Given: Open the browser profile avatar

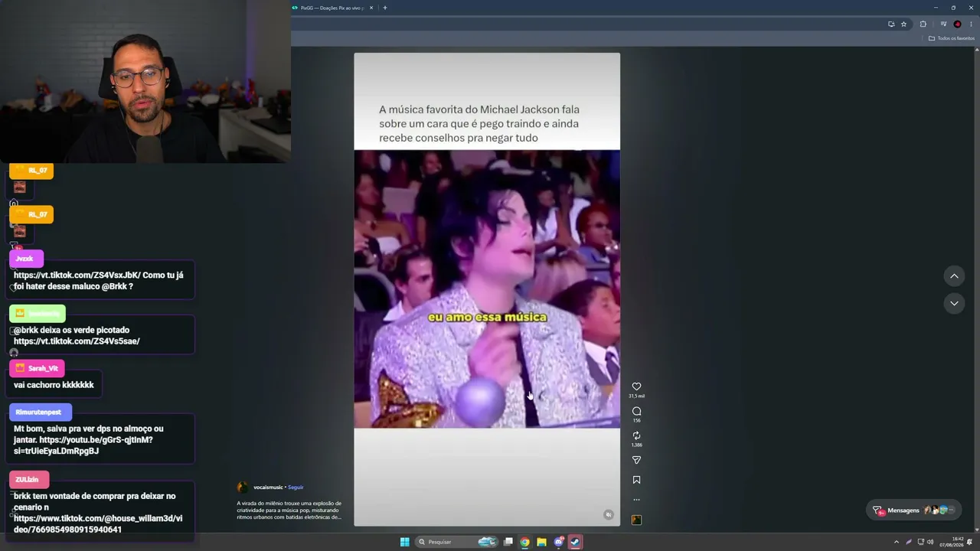Looking at the screenshot, I should [957, 24].
